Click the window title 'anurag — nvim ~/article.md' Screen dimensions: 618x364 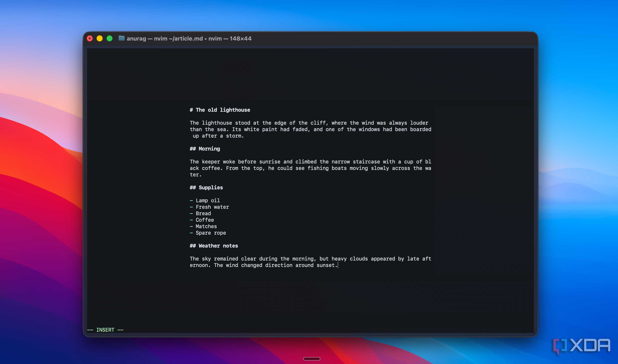tap(165, 39)
